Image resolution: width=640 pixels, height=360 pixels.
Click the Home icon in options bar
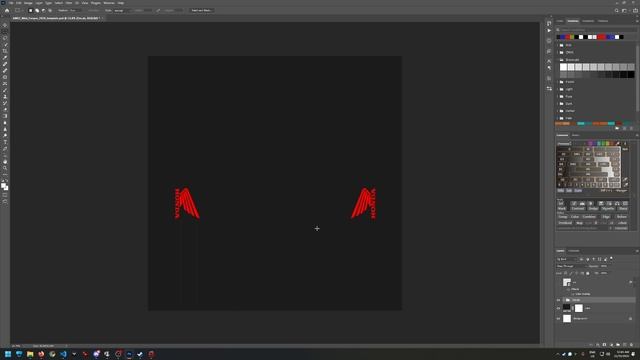click(x=7, y=11)
